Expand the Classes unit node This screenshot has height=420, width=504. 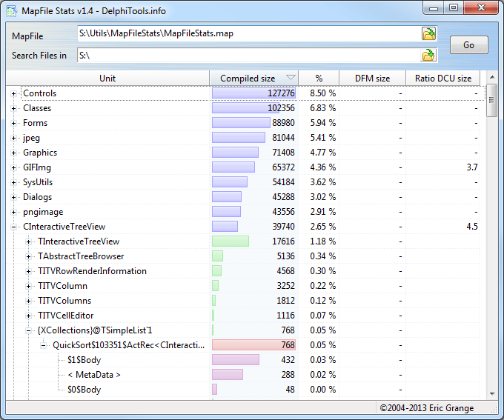tap(13, 108)
